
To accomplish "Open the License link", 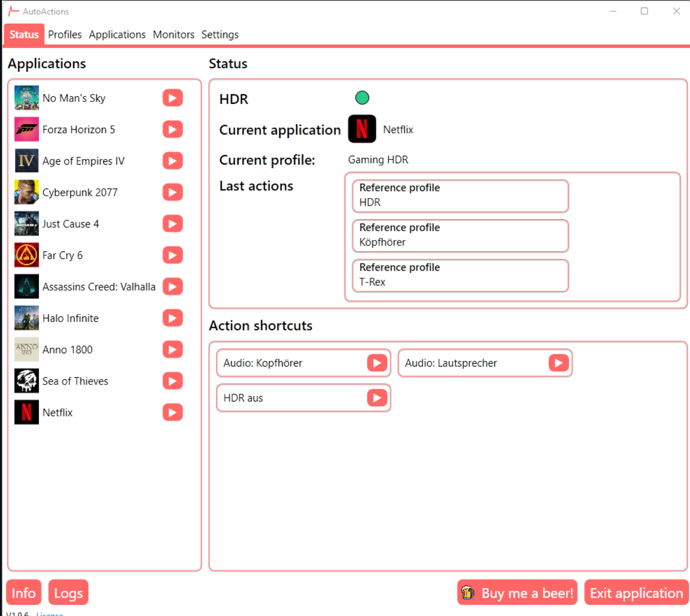I will pyautogui.click(x=50, y=614).
